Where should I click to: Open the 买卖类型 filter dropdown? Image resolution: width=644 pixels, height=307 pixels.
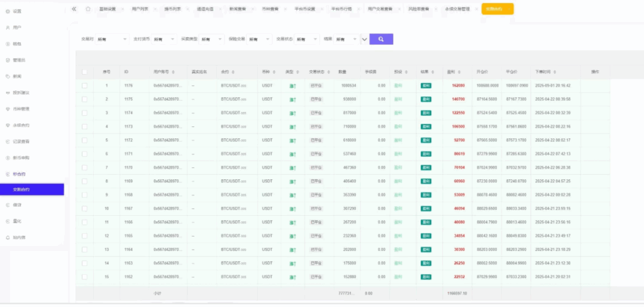pyautogui.click(x=212, y=39)
